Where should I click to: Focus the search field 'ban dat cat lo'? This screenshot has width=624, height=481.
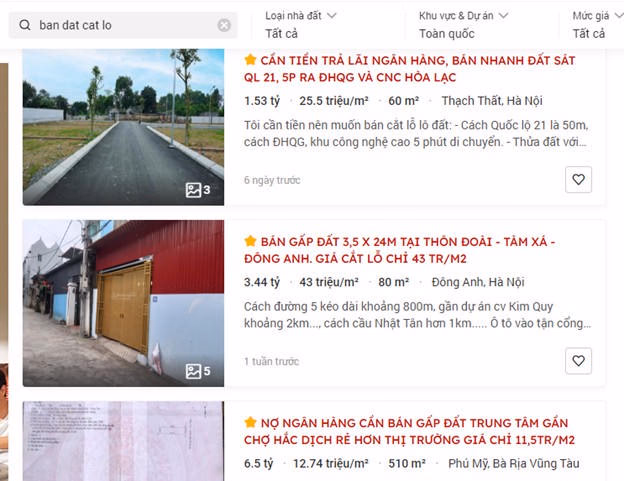[x=123, y=25]
